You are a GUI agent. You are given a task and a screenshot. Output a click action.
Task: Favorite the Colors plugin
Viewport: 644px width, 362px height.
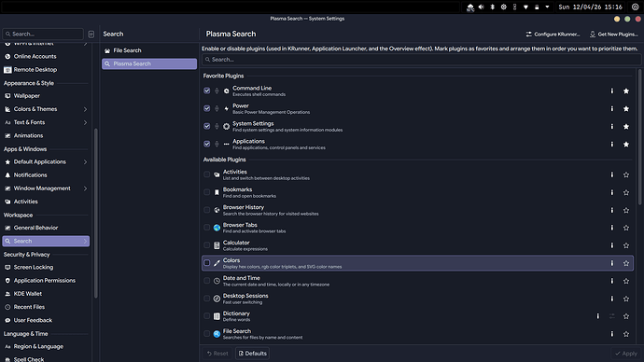point(626,263)
